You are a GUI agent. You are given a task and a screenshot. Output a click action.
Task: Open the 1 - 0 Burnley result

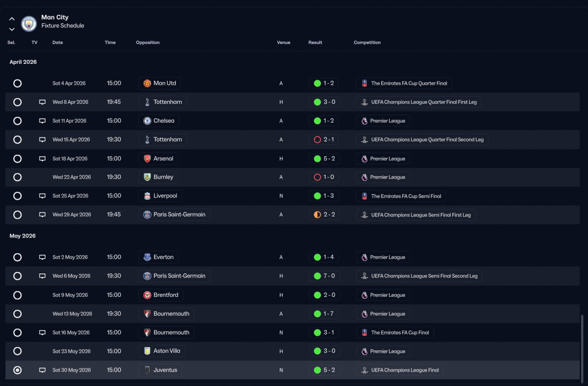tap(324, 177)
